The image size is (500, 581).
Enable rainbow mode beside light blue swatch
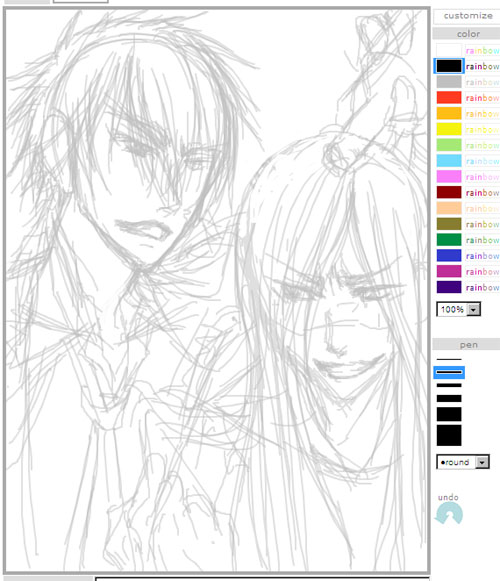483,161
